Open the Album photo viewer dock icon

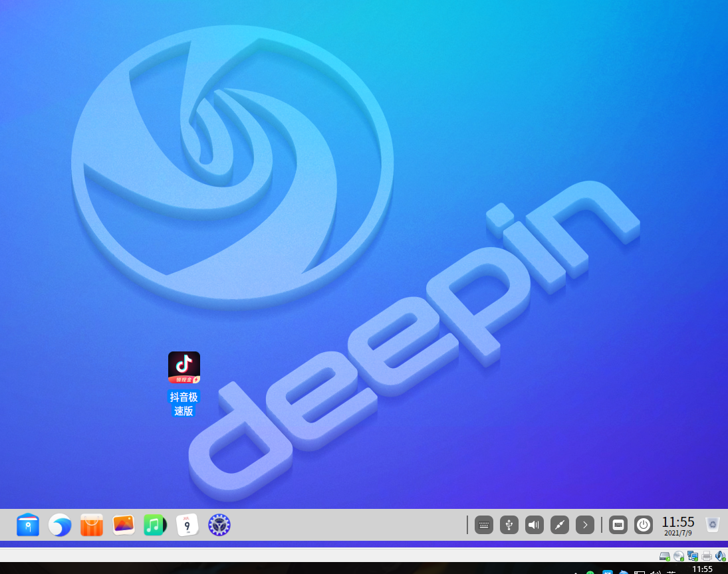tap(124, 525)
